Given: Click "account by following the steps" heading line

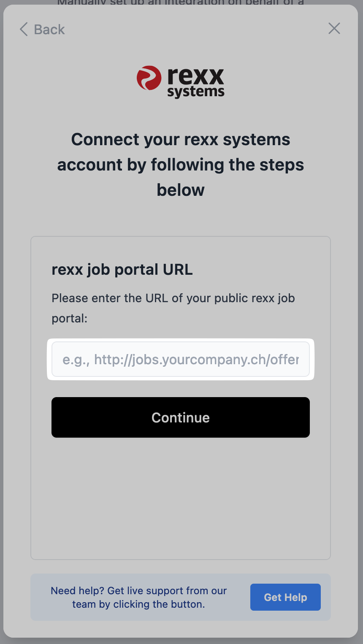Looking at the screenshot, I should point(181,165).
